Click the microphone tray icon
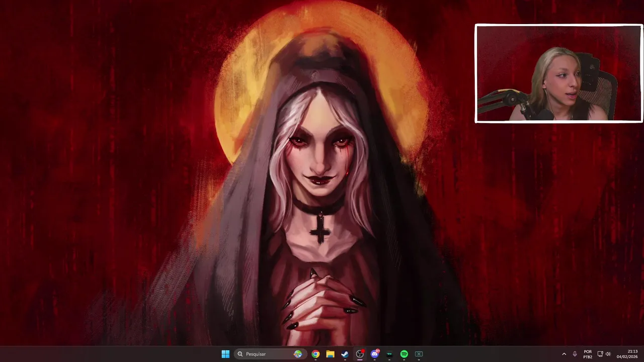Screen dimensions: 644x362 click(575, 354)
